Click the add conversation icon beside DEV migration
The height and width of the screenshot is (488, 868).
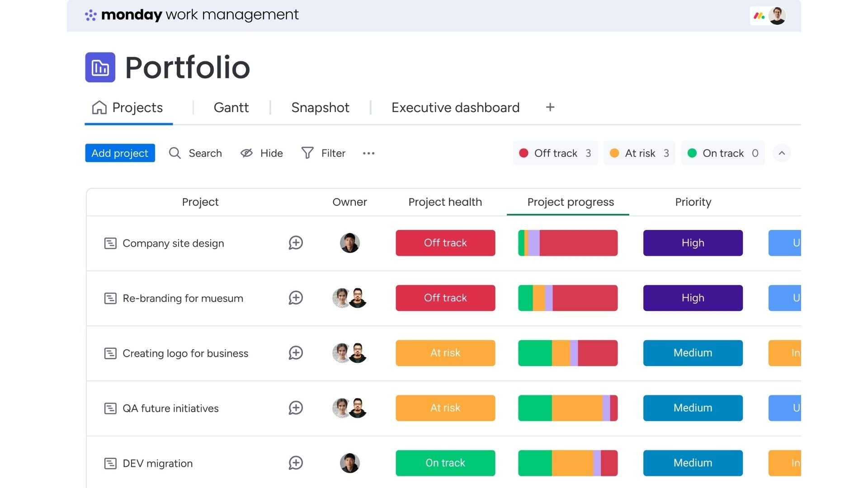coord(296,463)
